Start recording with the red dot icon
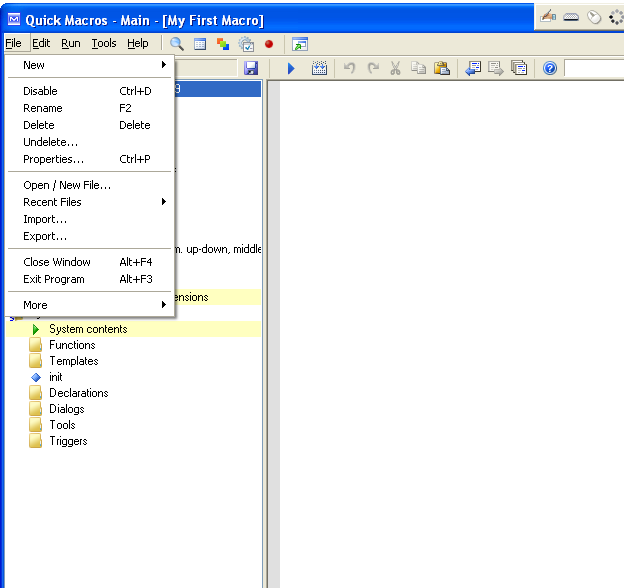Image resolution: width=624 pixels, height=588 pixels. click(x=269, y=44)
